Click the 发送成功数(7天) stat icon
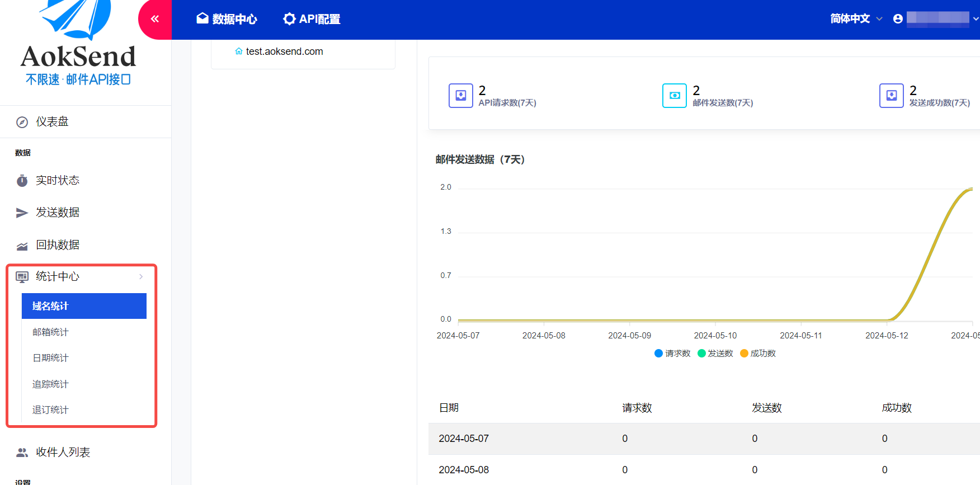Viewport: 980px width, 485px height. (892, 96)
